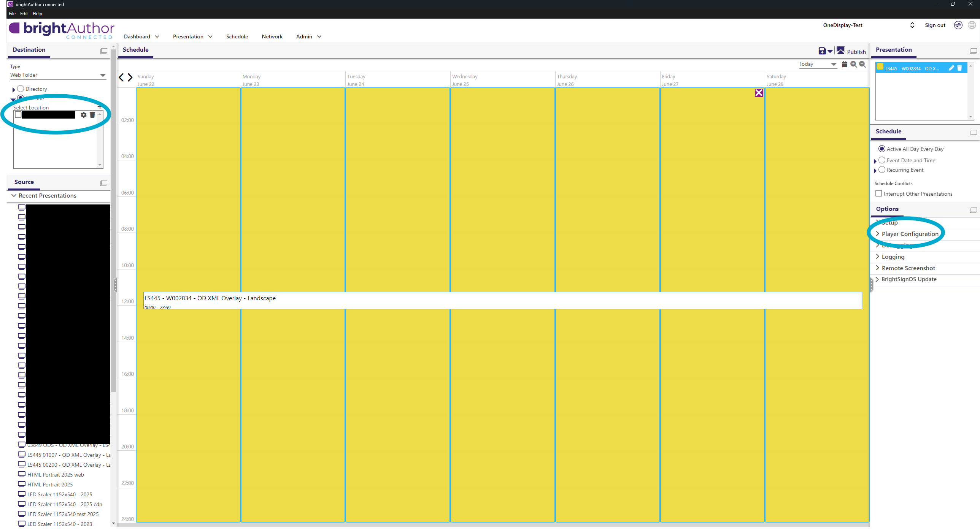Screen dimensions: 980x529
Task: Enable Interrupt Other Presentations checkbox
Action: click(879, 193)
